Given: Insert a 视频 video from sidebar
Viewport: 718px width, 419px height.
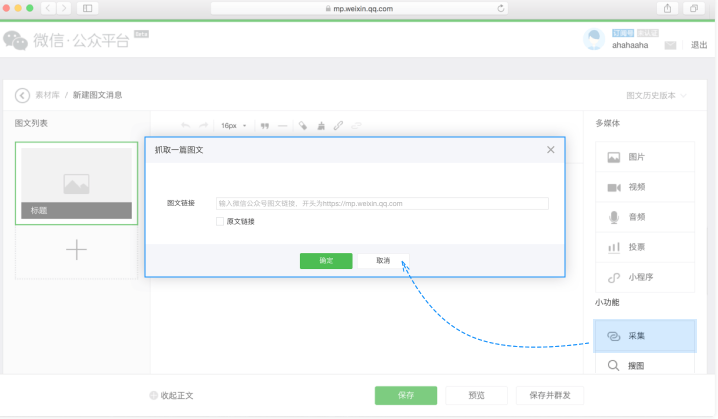Looking at the screenshot, I should pos(636,187).
